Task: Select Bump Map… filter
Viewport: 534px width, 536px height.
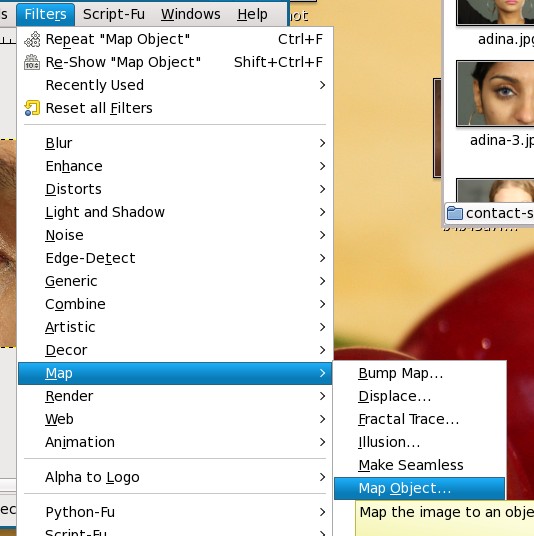Action: pos(420,373)
